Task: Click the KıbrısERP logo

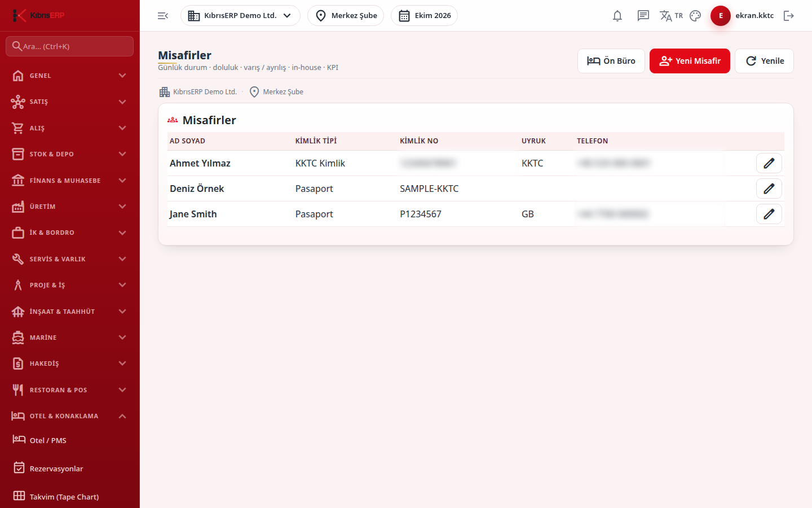Action: click(38, 15)
